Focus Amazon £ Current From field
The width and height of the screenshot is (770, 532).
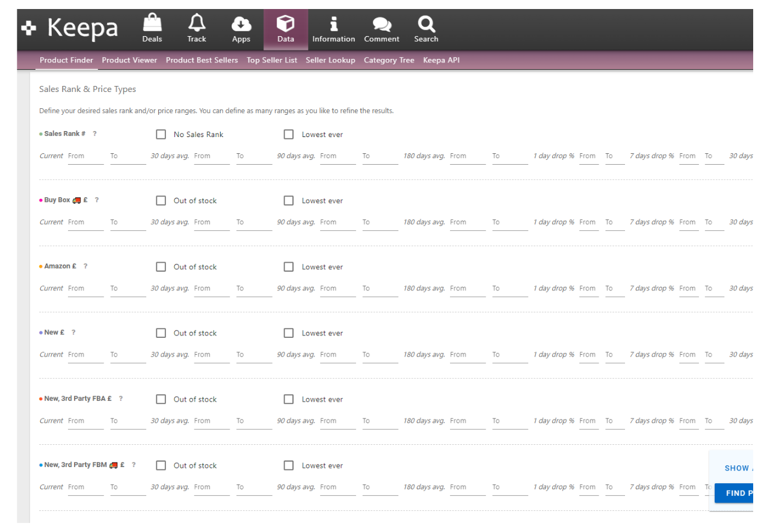pyautogui.click(x=85, y=289)
